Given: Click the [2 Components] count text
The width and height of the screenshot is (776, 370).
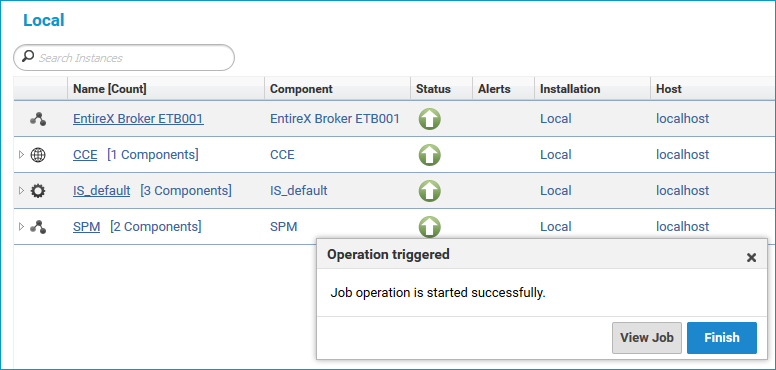Looking at the screenshot, I should pos(156,227).
